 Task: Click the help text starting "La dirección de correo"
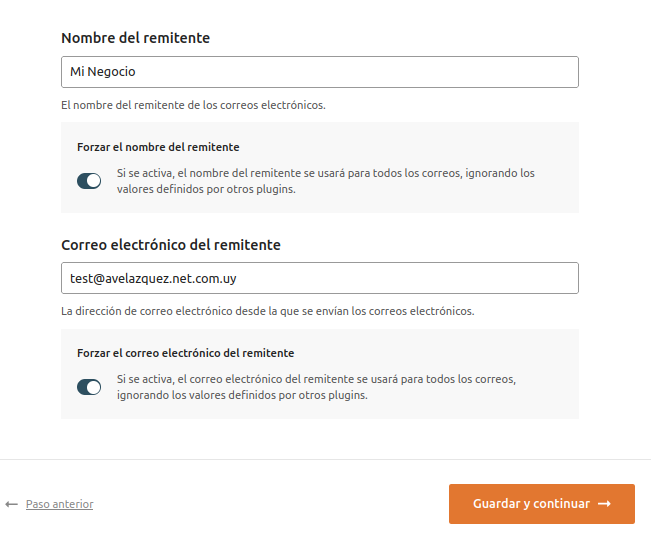pyautogui.click(x=267, y=311)
